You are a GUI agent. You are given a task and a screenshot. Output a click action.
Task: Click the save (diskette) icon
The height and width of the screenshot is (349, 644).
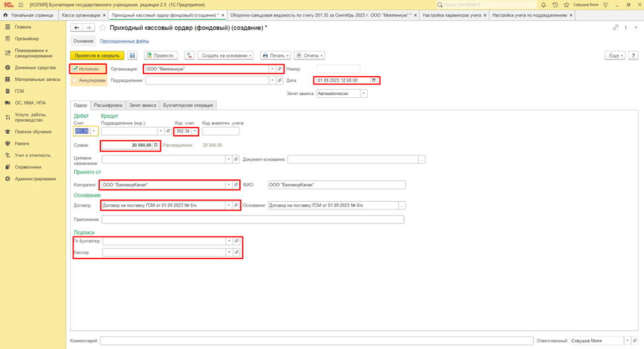point(132,56)
